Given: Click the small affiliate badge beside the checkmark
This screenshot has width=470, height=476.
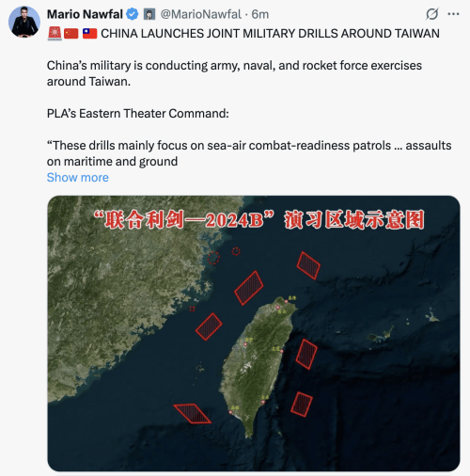Looking at the screenshot, I should pyautogui.click(x=149, y=14).
